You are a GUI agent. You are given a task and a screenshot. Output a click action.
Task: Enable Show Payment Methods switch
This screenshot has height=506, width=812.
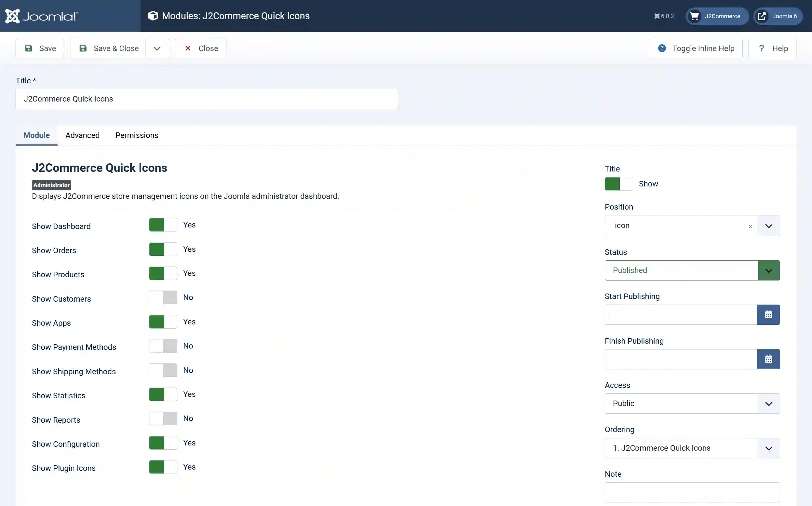tap(163, 346)
